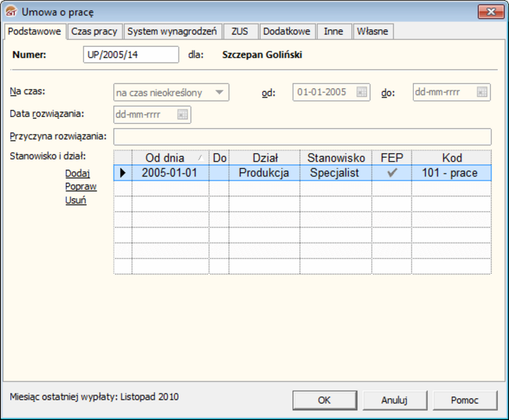The height and width of the screenshot is (420, 509).
Task: Open the System wynagrodzeń tab
Action: [x=173, y=31]
